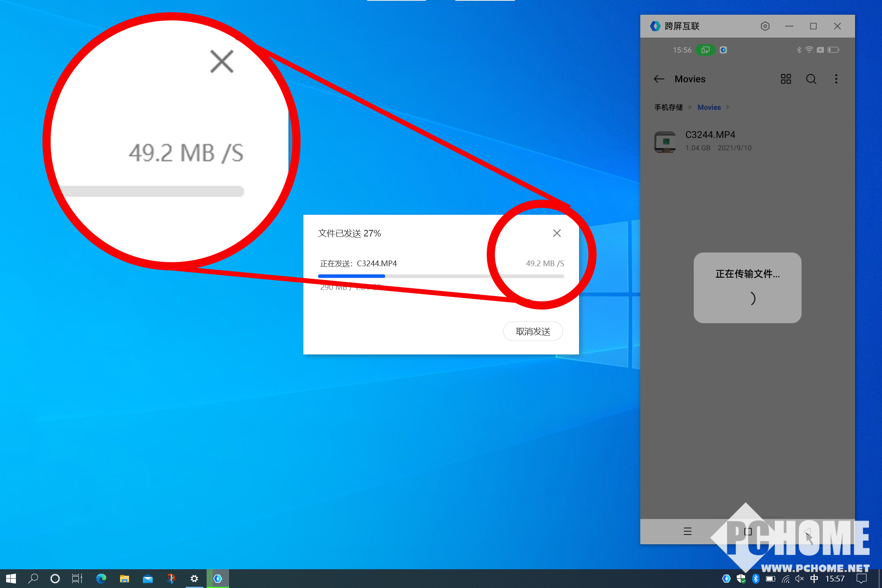Cancel sending with 取消发送 button
882x588 pixels.
(x=533, y=331)
